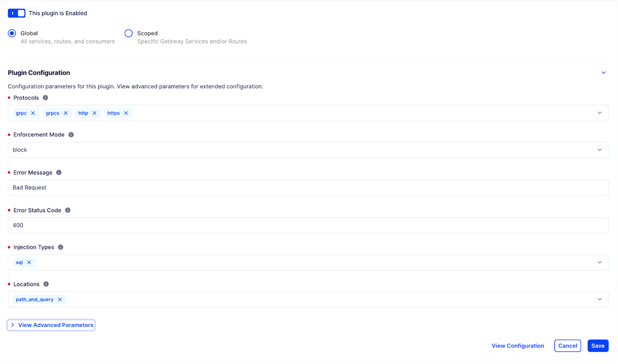Remove the path_and_query location tag
Screen dimensions: 618x364
pos(60,299)
